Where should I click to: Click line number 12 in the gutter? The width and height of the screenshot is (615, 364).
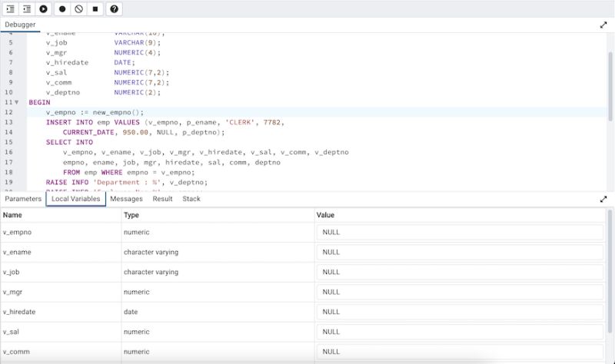click(8, 112)
